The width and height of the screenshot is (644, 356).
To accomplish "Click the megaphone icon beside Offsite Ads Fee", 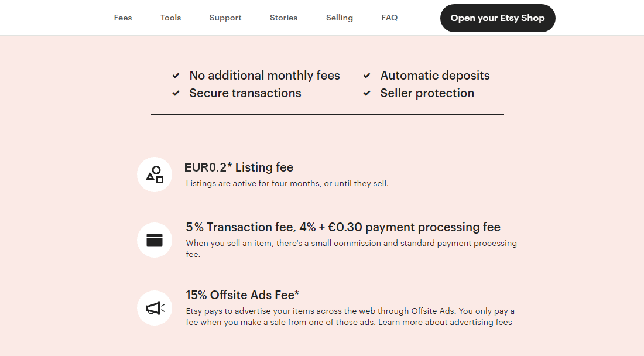I will point(155,308).
